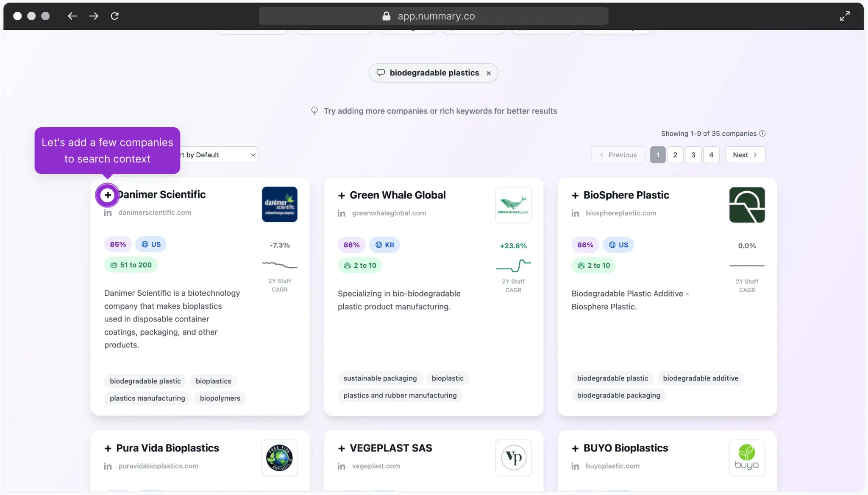The height and width of the screenshot is (495, 868).
Task: Click Showing 1-9 of 35 companies text
Action: click(x=709, y=134)
